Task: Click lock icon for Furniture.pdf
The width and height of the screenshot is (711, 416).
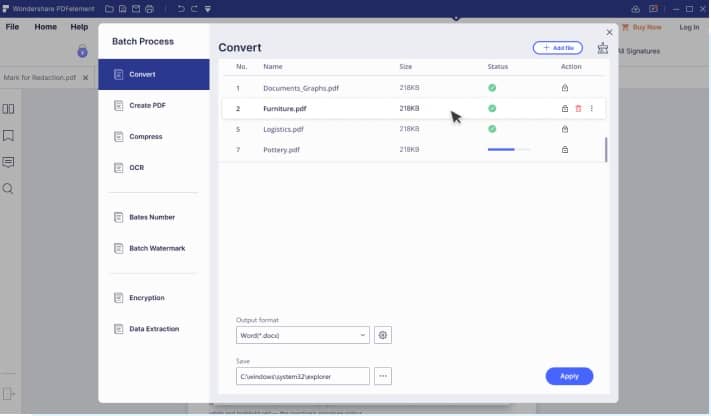Action: pos(565,108)
